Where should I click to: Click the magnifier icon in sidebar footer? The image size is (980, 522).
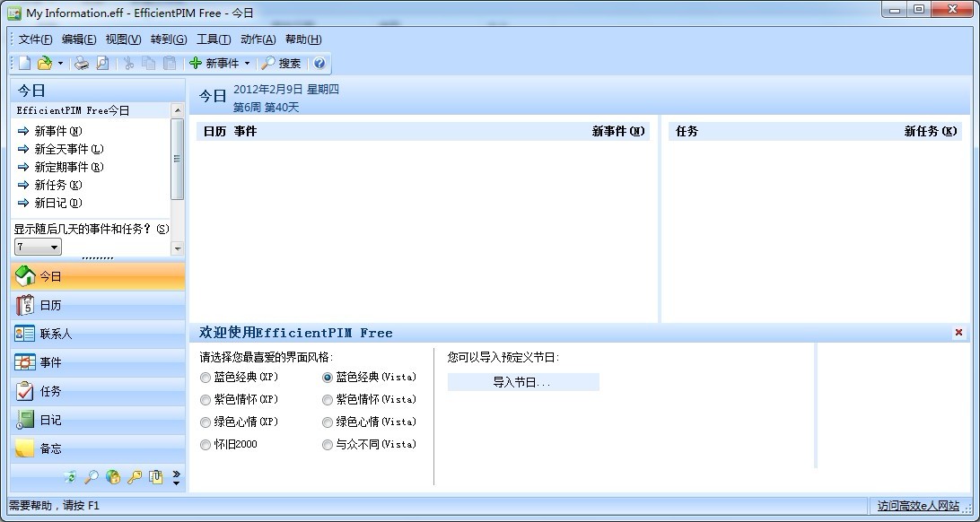pyautogui.click(x=92, y=477)
